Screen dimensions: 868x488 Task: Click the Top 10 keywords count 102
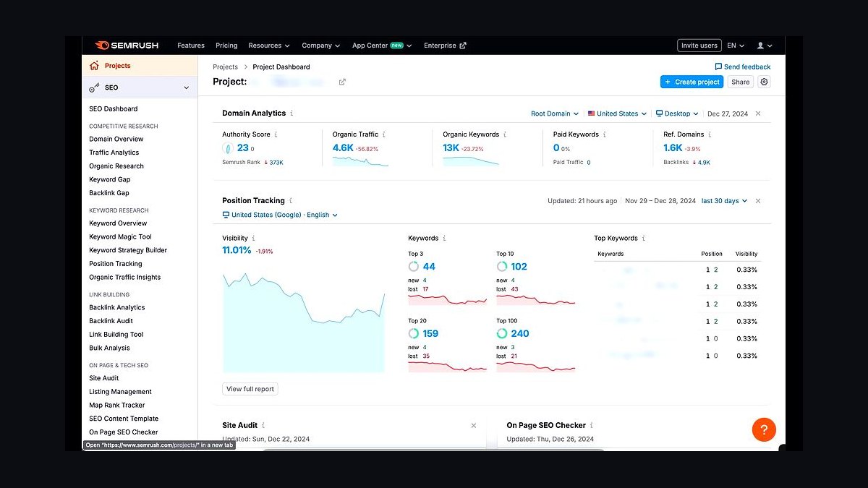click(519, 266)
